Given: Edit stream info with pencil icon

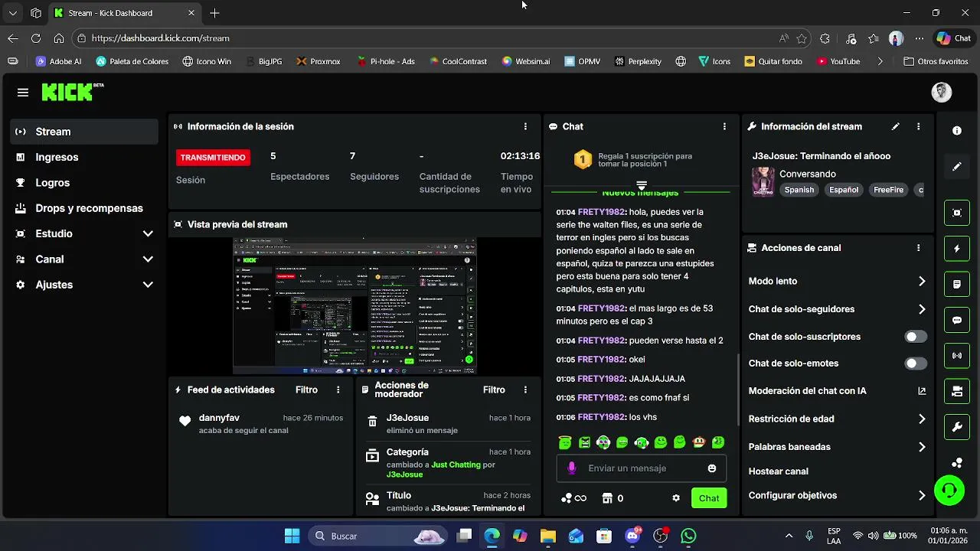Looking at the screenshot, I should click(x=895, y=126).
